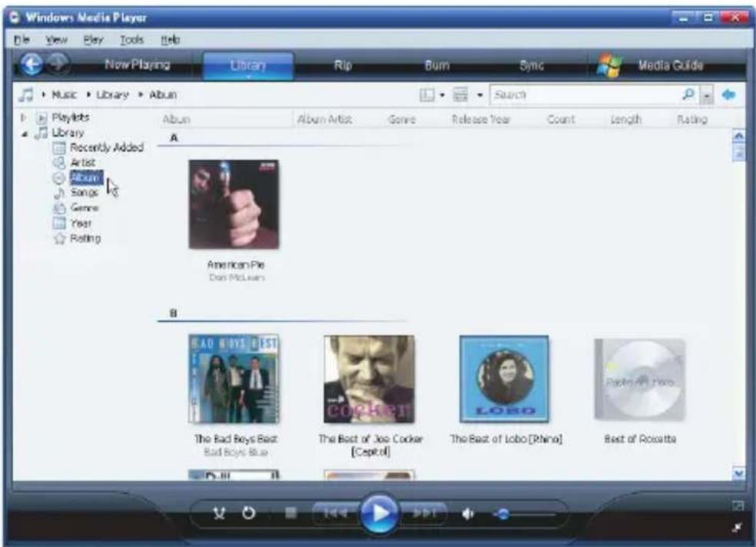The image size is (756, 547).
Task: Click the music note icon in breadcrumb
Action: tap(26, 94)
